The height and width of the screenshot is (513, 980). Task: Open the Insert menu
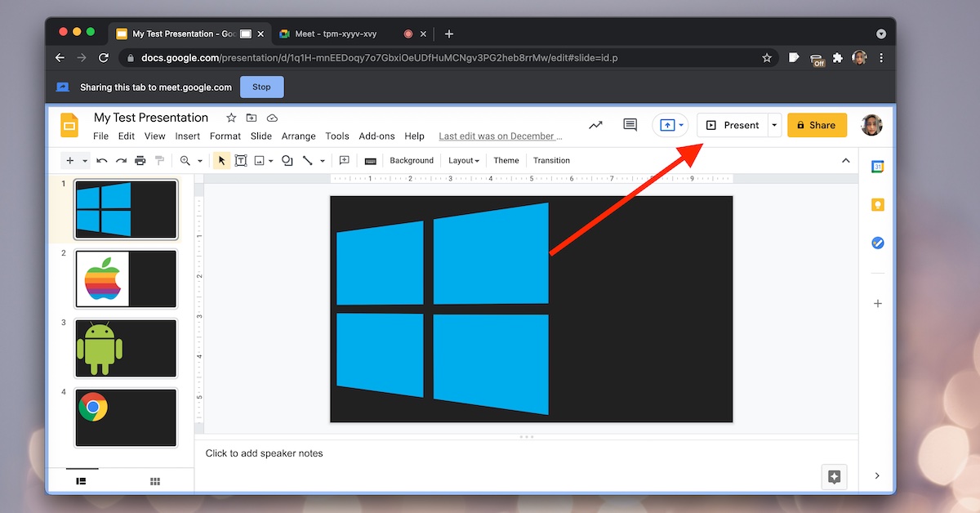click(x=187, y=136)
